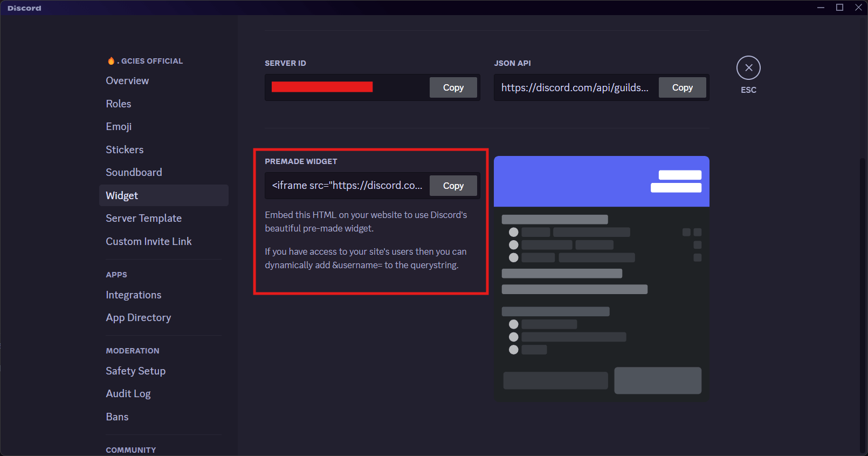
Task: Click the widget preview thumbnail
Action: click(602, 278)
